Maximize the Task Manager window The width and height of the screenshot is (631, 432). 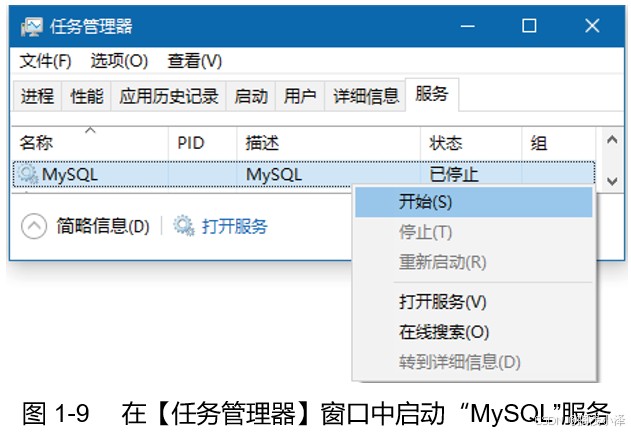[529, 26]
